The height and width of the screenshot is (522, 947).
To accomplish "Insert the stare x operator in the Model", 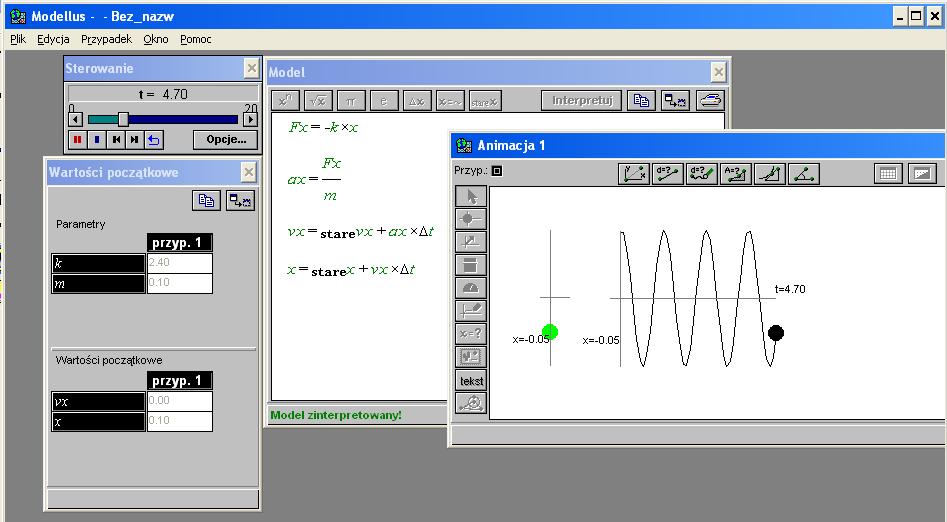I will pos(485,101).
